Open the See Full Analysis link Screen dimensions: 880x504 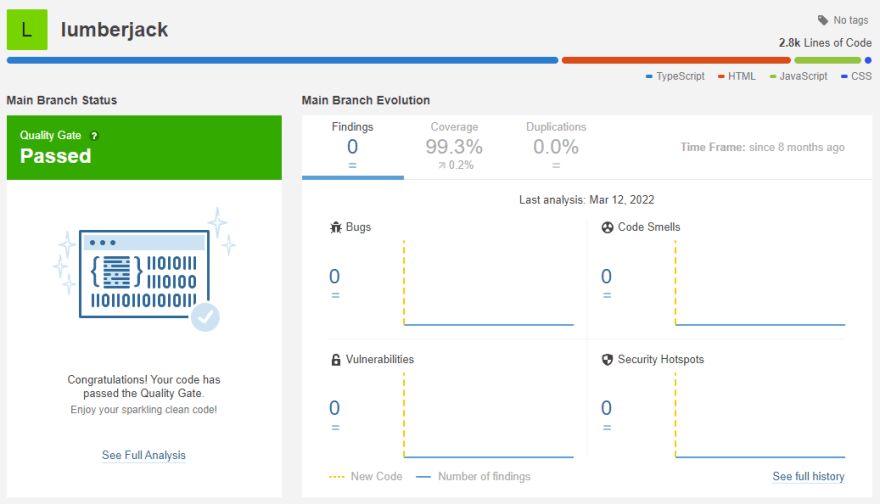[144, 455]
